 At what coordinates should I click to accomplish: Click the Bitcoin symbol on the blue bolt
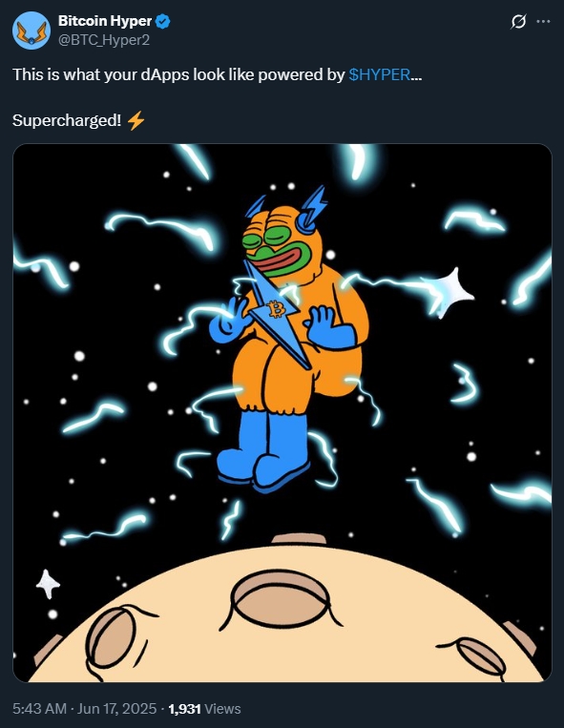(x=277, y=310)
